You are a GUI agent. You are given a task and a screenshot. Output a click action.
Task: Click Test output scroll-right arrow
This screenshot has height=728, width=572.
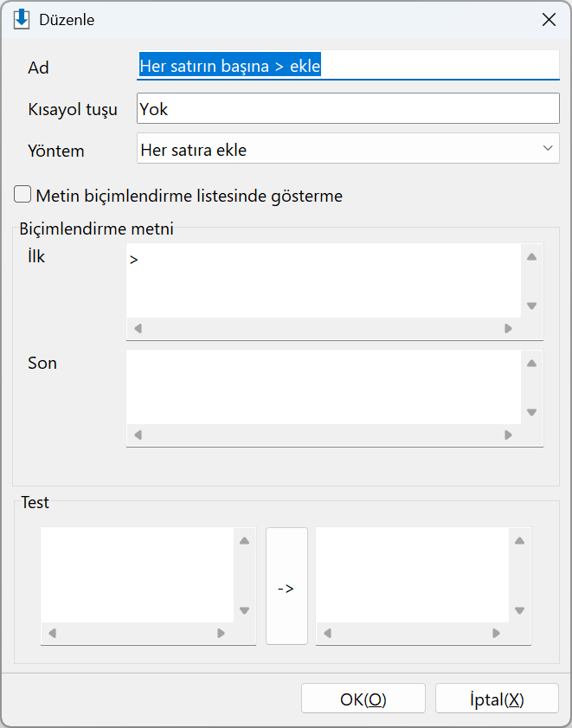tap(497, 634)
